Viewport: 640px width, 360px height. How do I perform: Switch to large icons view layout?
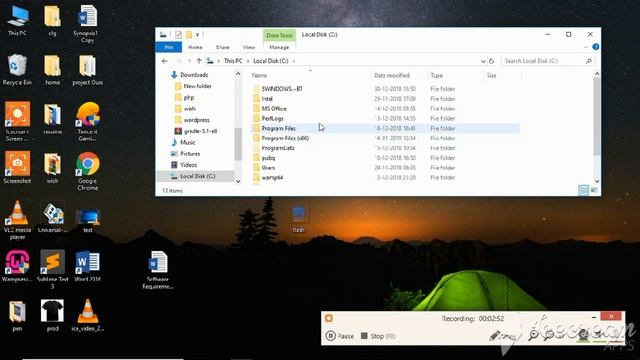click(594, 190)
